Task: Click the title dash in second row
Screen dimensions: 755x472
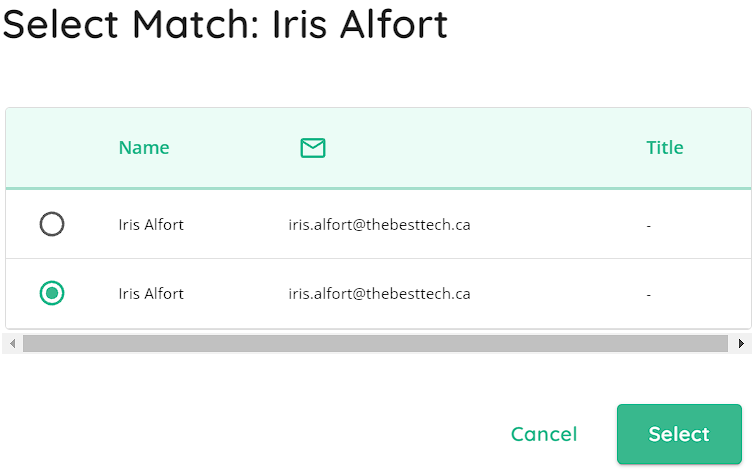Action: 649,294
